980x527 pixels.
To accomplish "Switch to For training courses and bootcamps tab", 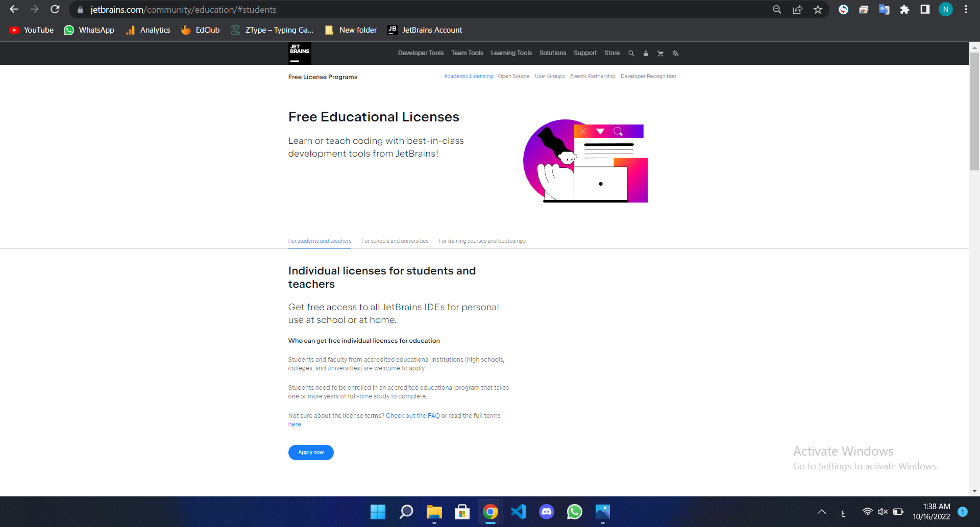I will pyautogui.click(x=482, y=241).
